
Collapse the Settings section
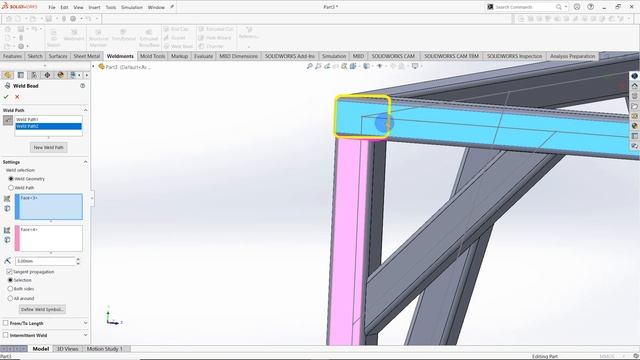pyautogui.click(x=85, y=162)
